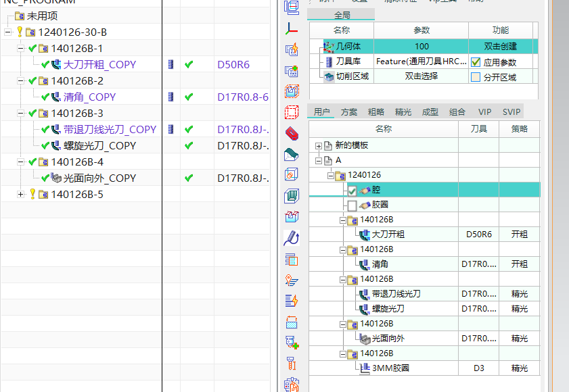Click the 3MM胶圈 template operation icon

click(365, 368)
